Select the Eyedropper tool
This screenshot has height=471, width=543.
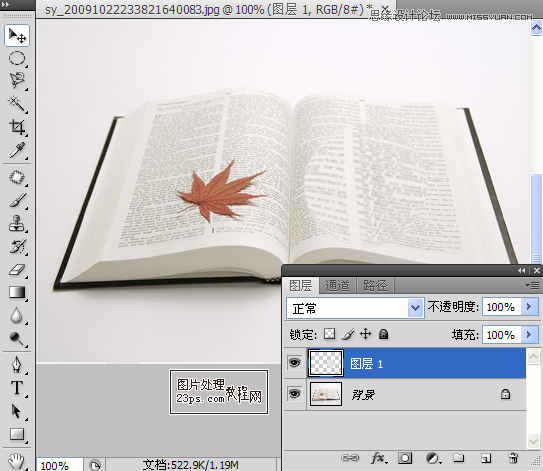(17, 150)
